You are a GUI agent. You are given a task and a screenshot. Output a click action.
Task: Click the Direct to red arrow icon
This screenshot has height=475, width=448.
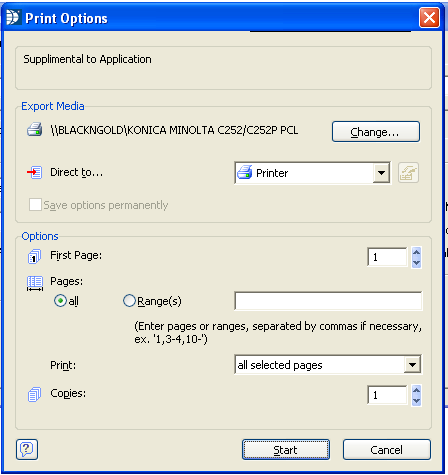pos(34,172)
